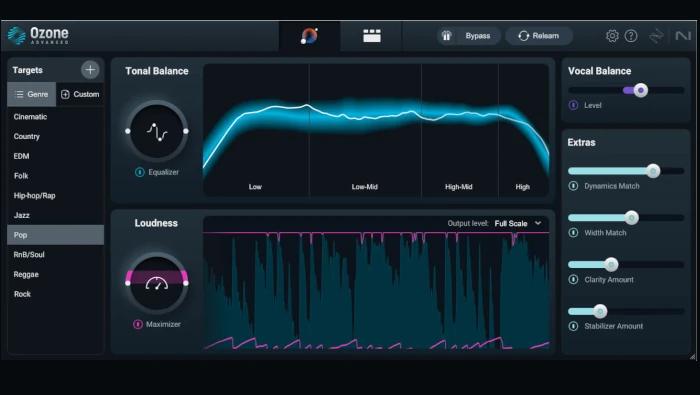Toggle the Stabilizer Amount power button
The width and height of the screenshot is (700, 395).
(x=573, y=326)
